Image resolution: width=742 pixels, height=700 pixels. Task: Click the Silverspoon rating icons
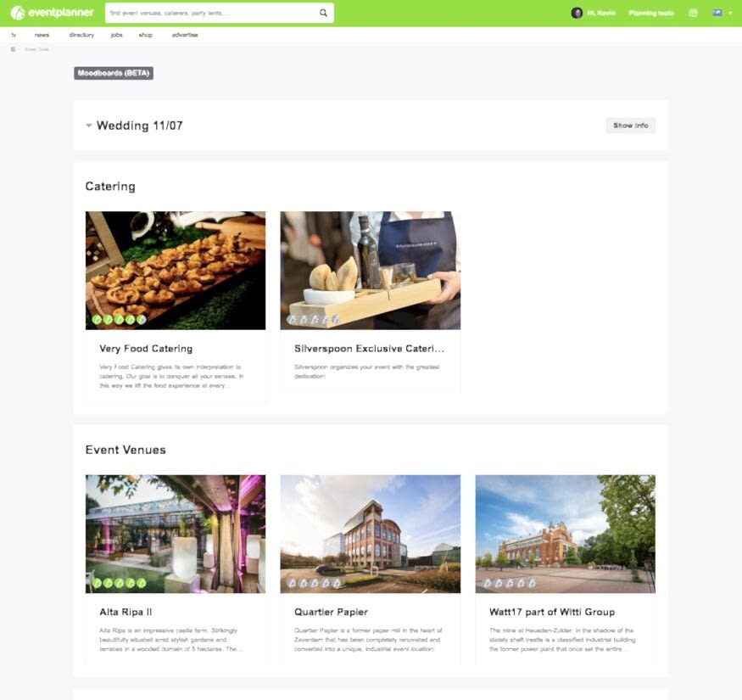(314, 320)
